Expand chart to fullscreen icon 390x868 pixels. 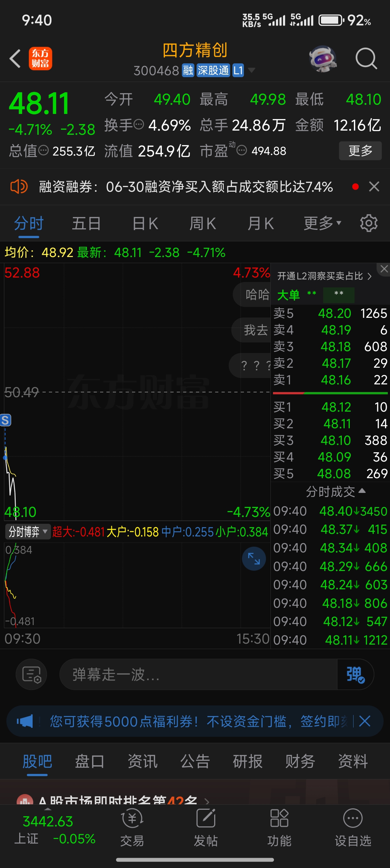[x=254, y=559]
